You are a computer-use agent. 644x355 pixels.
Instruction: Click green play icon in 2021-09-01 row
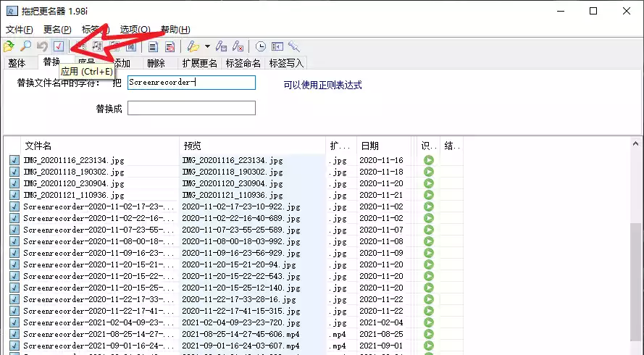[x=429, y=346]
